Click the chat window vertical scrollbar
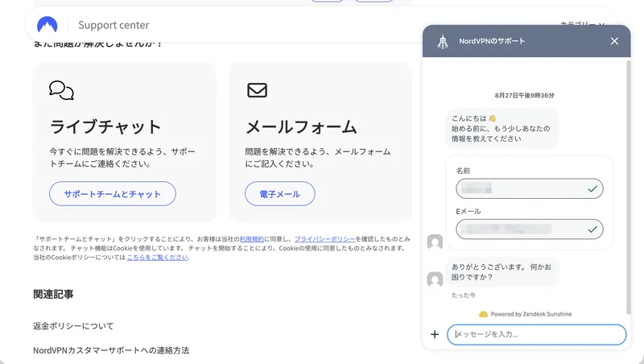 (x=629, y=187)
